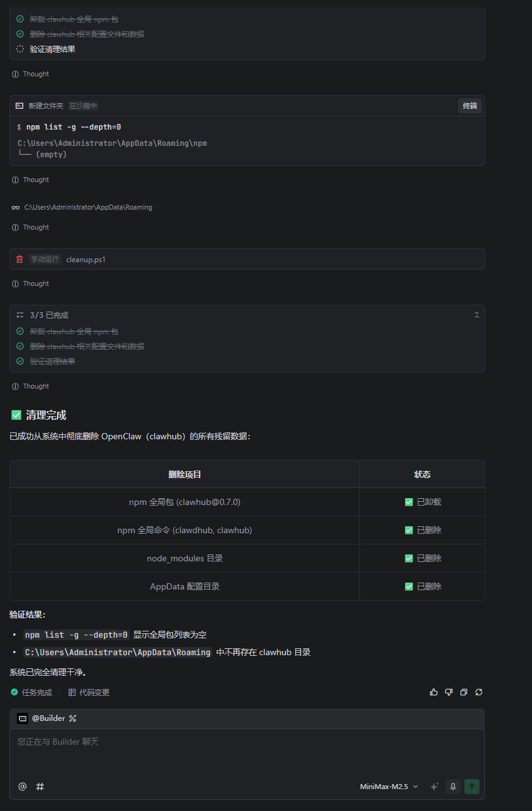Copy the response using the copy icon
This screenshot has height=811, width=532.
[464, 691]
